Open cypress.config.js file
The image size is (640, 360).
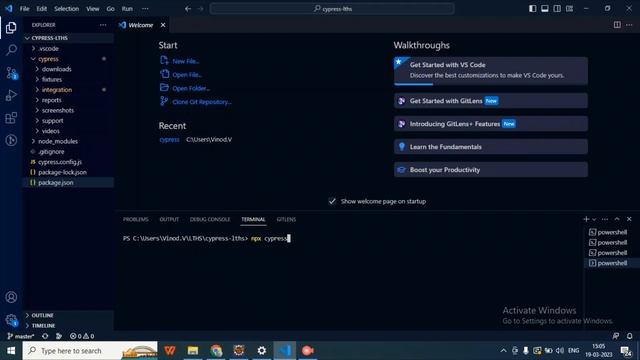tap(68, 162)
